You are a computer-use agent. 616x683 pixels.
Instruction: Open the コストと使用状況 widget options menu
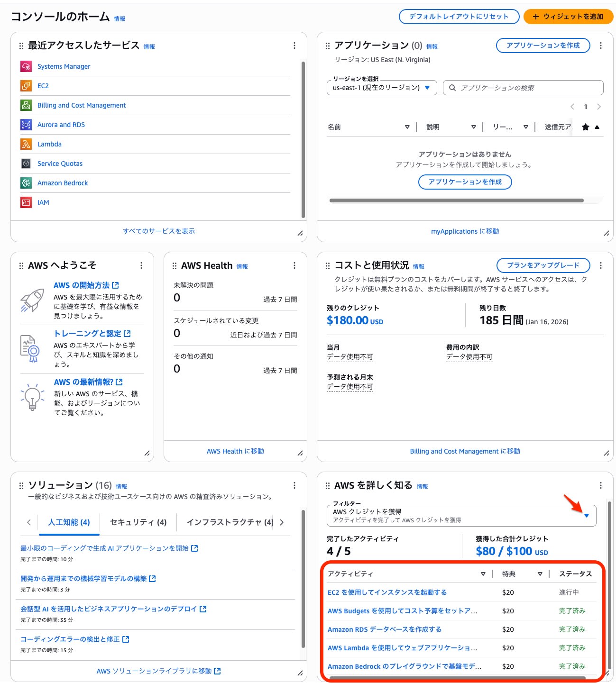coord(601,265)
